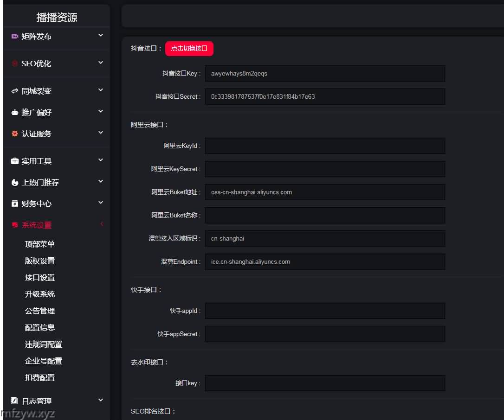
Task: Click the icon beside 财务中心
Action: click(x=14, y=204)
